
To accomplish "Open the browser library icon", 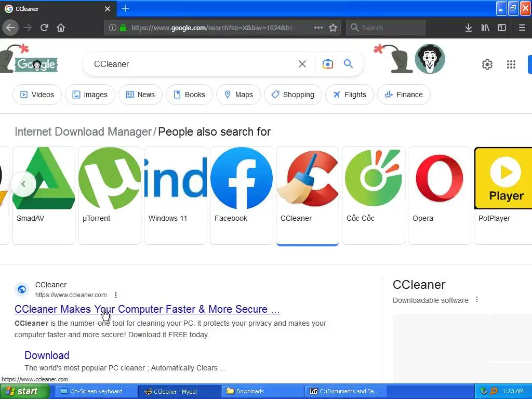I will click(x=485, y=28).
